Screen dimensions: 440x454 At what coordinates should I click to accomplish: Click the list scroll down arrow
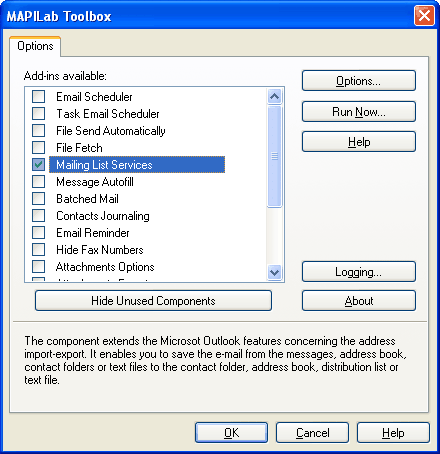(x=275, y=272)
